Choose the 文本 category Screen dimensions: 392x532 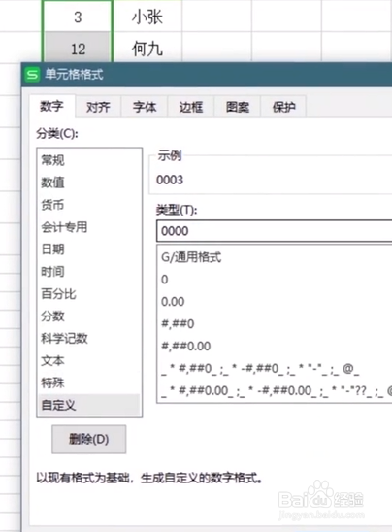click(89, 361)
